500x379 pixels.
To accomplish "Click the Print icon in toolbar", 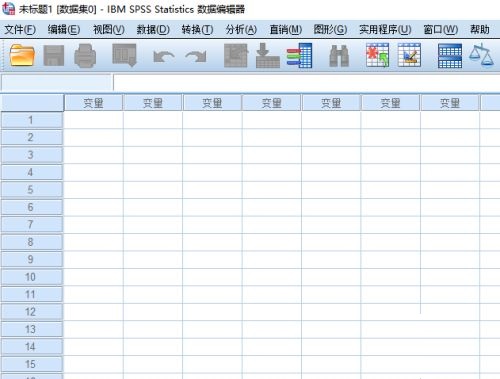I will 85,56.
